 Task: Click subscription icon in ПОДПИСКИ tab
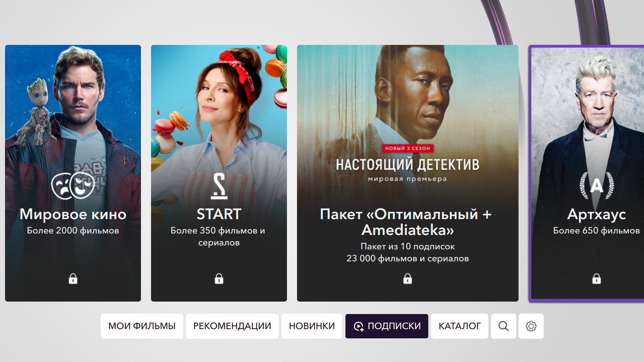[x=359, y=326]
